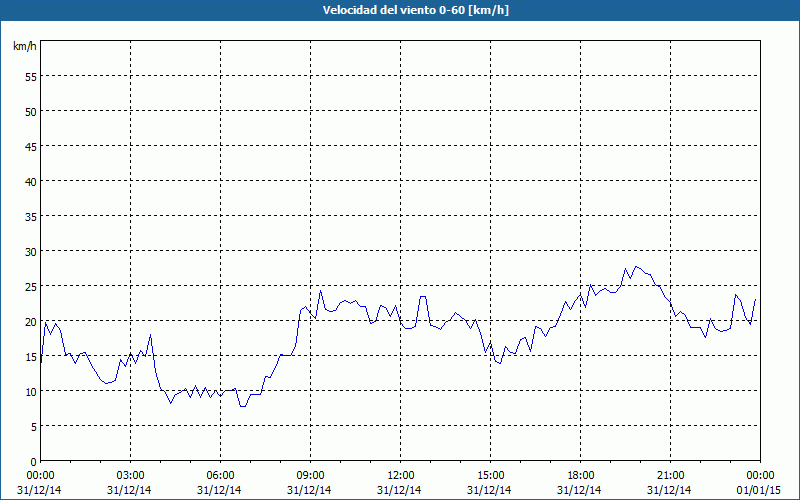Screen dimensions: 800x500
Task: Click the 0 y-axis label
Action: [x=34, y=462]
